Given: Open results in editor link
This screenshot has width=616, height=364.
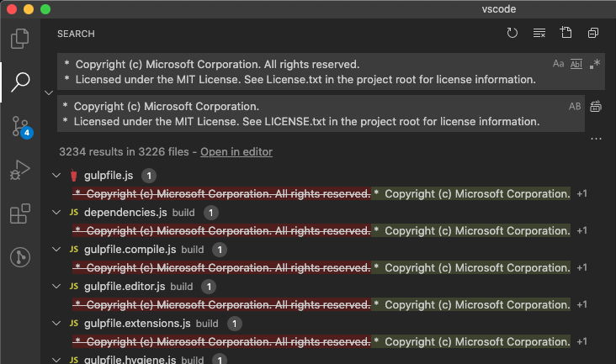Looking at the screenshot, I should [x=236, y=152].
